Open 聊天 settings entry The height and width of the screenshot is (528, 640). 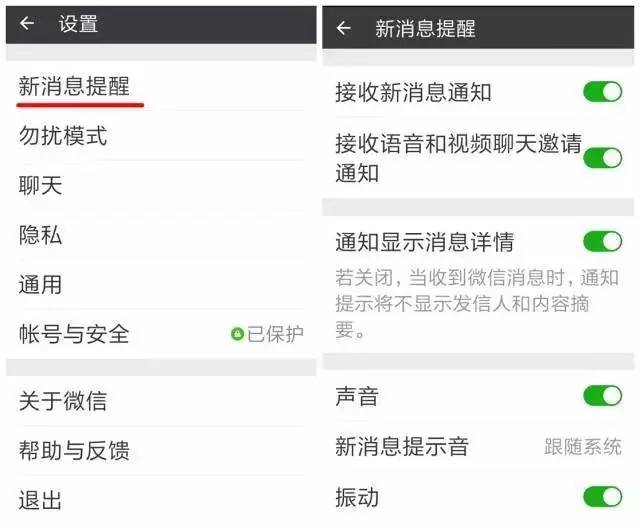[161, 186]
